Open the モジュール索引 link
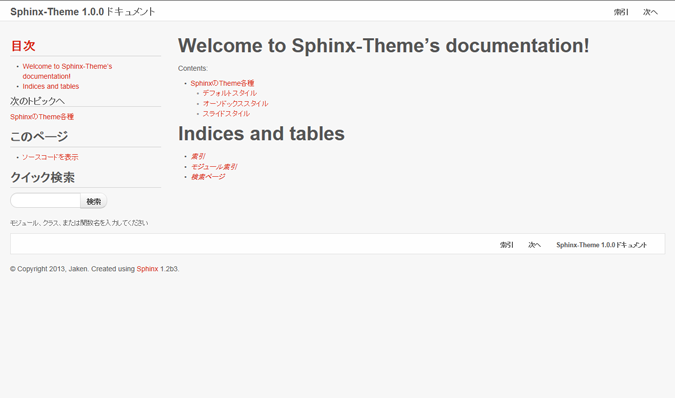This screenshot has height=398, width=675. point(214,167)
